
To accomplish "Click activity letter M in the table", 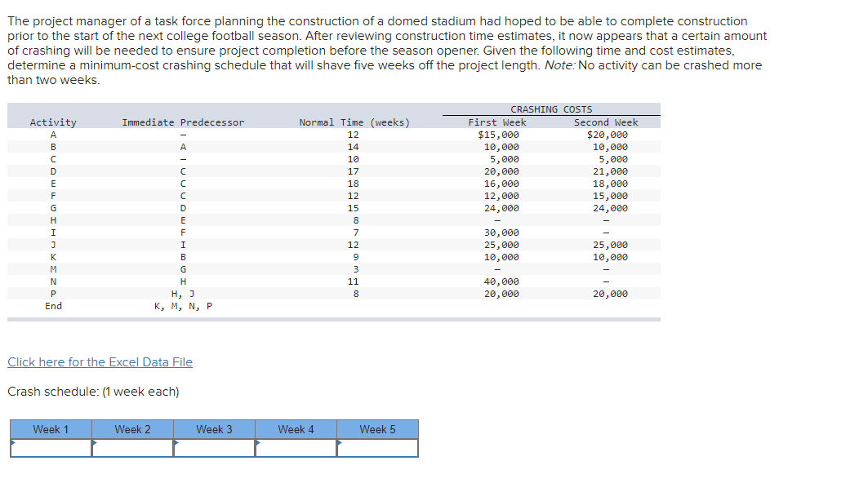I will [53, 269].
